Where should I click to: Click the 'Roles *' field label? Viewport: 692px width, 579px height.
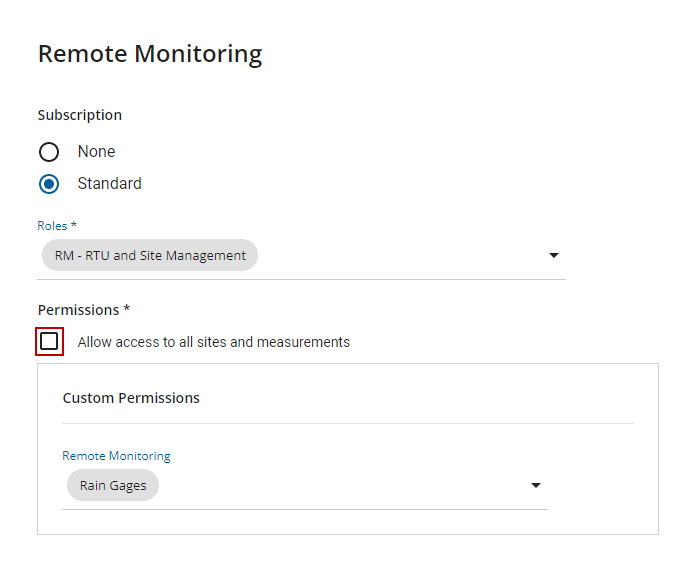pyautogui.click(x=57, y=226)
